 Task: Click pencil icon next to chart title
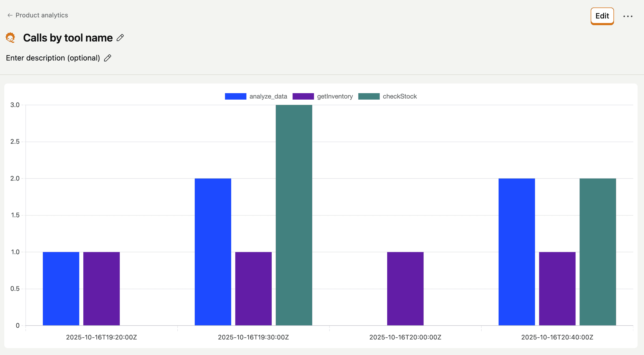120,38
